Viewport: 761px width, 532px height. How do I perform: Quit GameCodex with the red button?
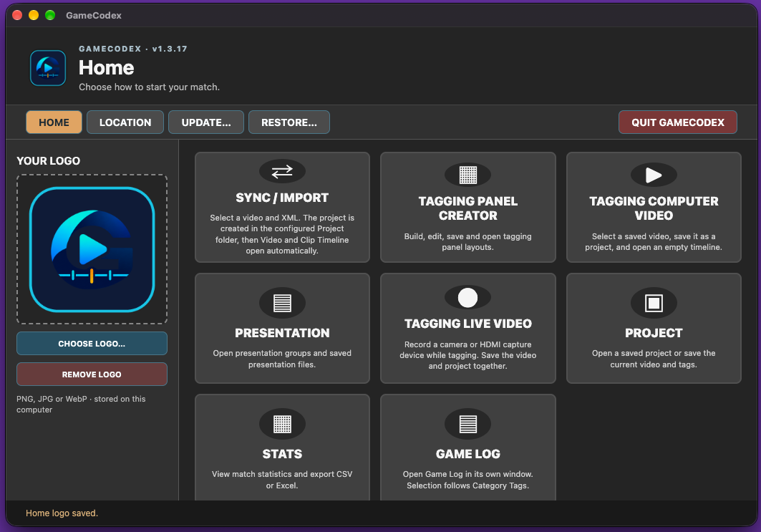(x=677, y=122)
